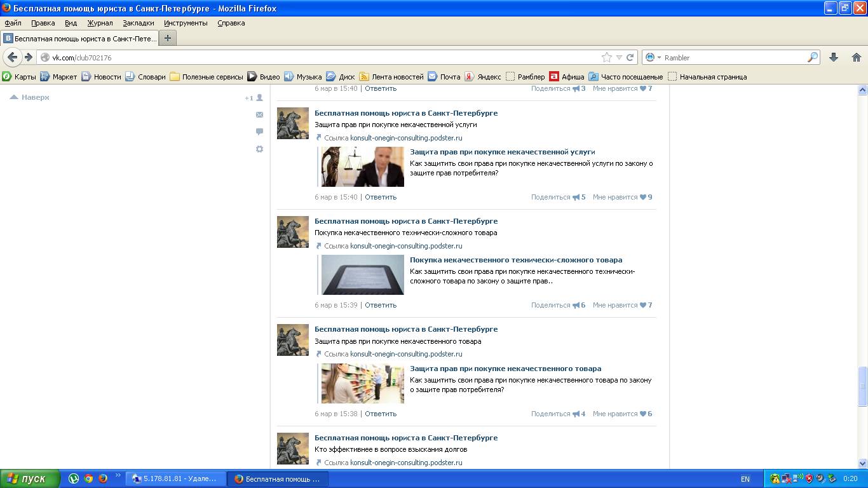Bookmark this page with the star icon
Screen dimensions: 868x488
(607, 57)
